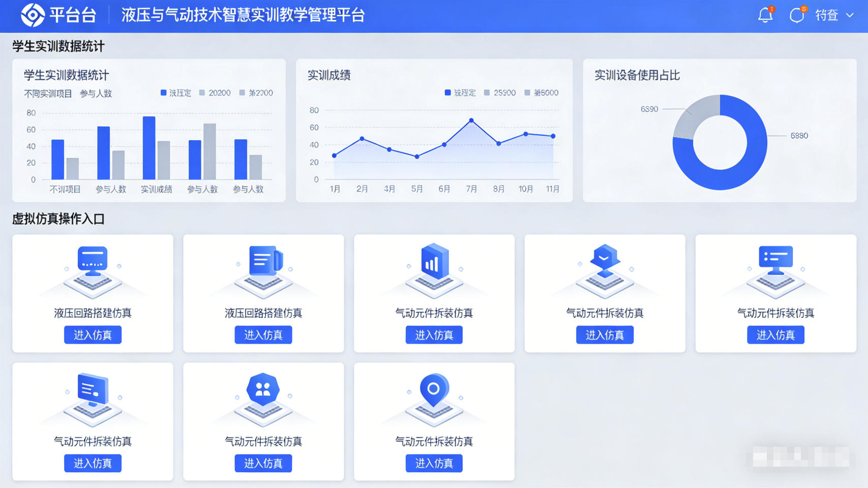Click the 7月 peak data point on the line chart
This screenshot has width=868, height=488.
[471, 119]
